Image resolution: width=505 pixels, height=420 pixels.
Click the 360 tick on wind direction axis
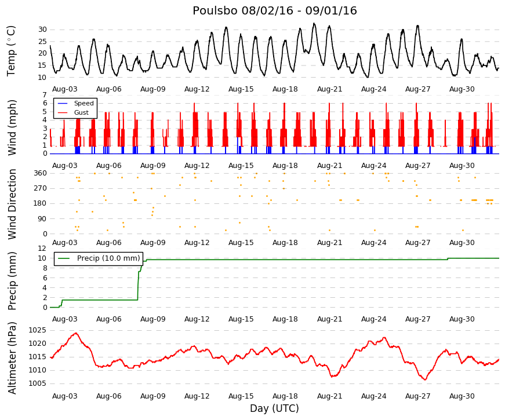click(40, 173)
